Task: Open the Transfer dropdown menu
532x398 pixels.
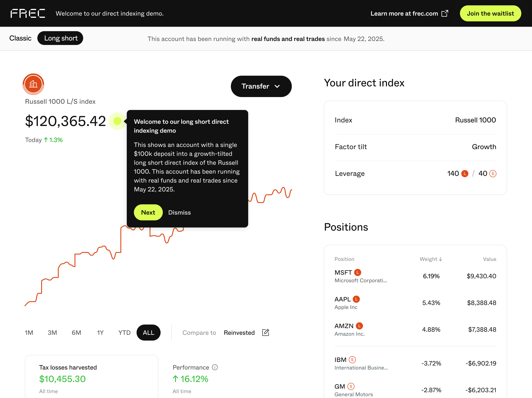Action: coord(261,86)
